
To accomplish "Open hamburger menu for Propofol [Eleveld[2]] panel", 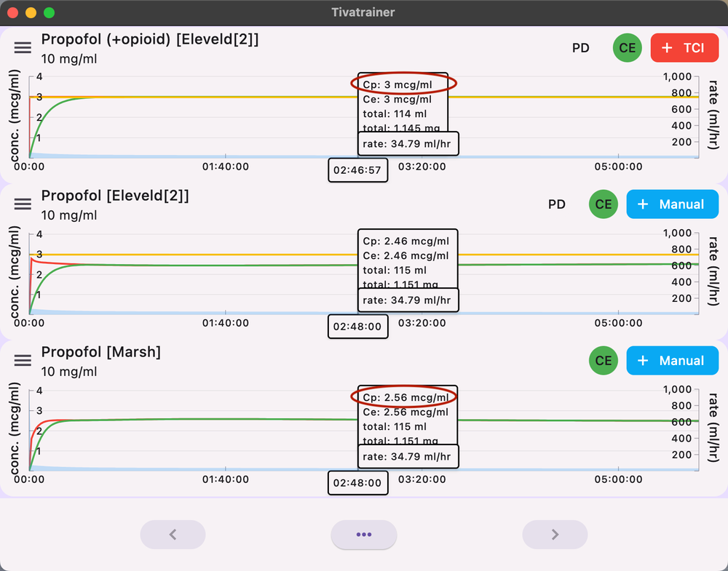I will click(23, 204).
